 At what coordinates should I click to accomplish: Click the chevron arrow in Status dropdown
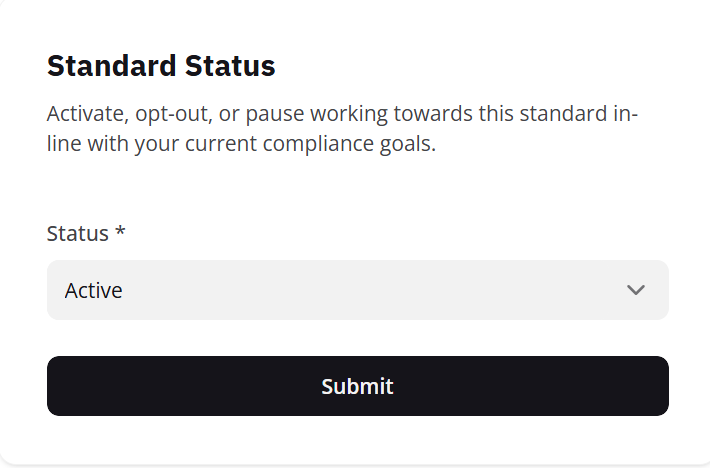636,290
